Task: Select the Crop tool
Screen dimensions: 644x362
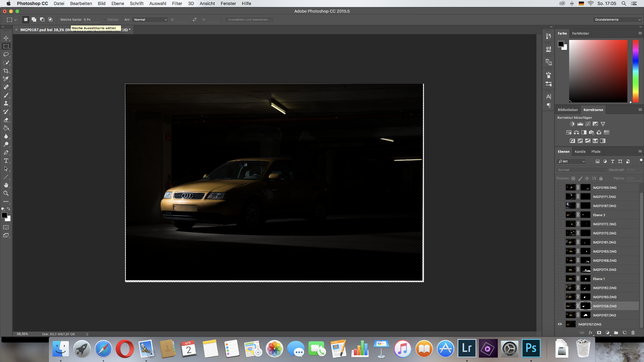Action: coord(6,71)
